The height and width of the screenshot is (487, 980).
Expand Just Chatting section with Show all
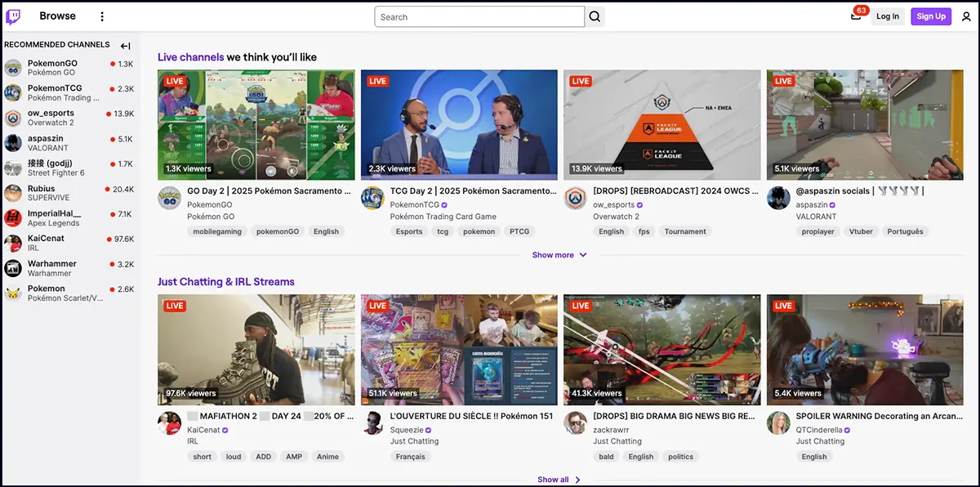coord(559,480)
